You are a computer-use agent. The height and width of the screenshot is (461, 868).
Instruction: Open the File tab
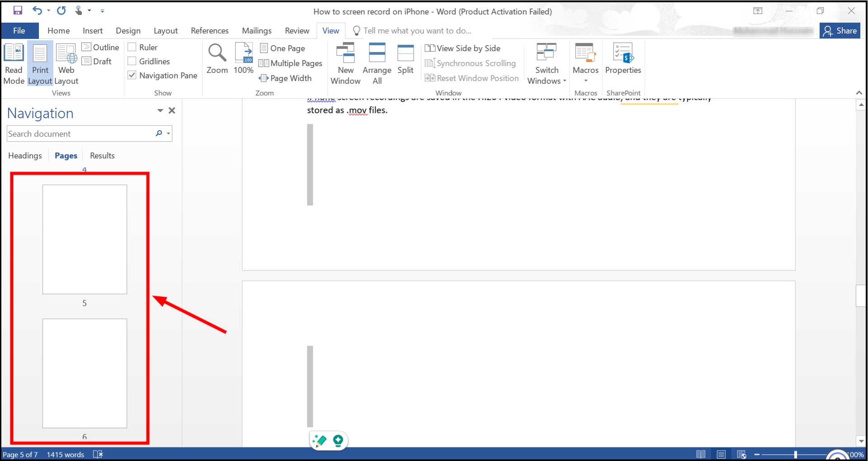click(x=19, y=30)
